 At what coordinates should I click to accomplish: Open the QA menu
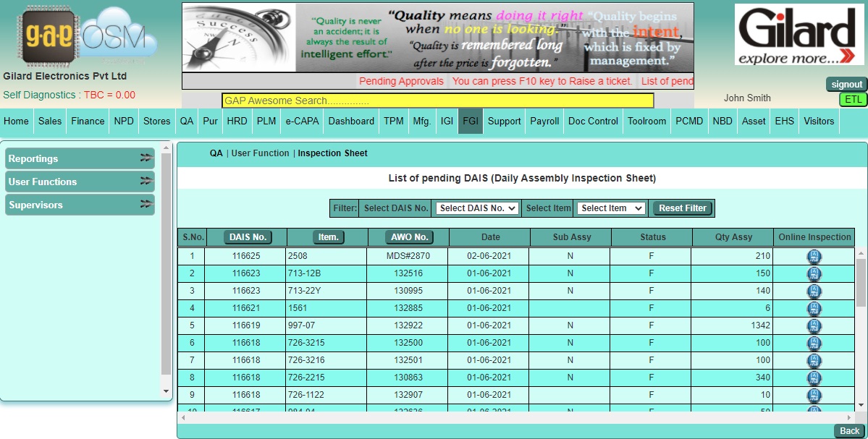pyautogui.click(x=187, y=122)
